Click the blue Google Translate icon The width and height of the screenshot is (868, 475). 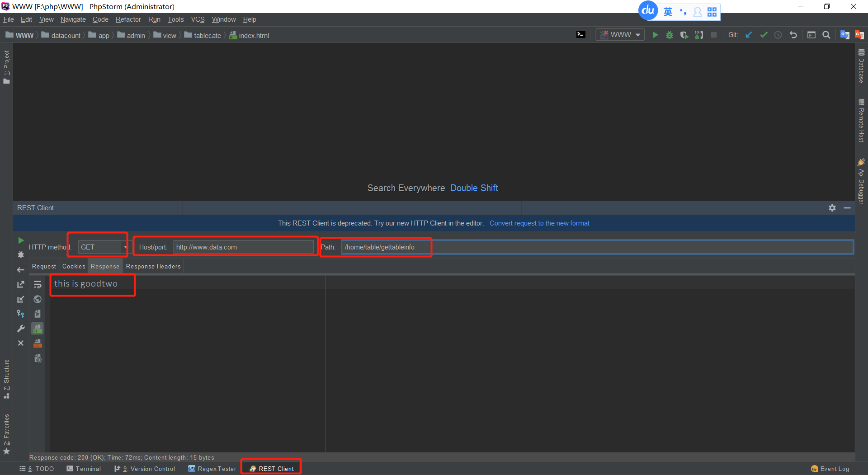point(845,35)
